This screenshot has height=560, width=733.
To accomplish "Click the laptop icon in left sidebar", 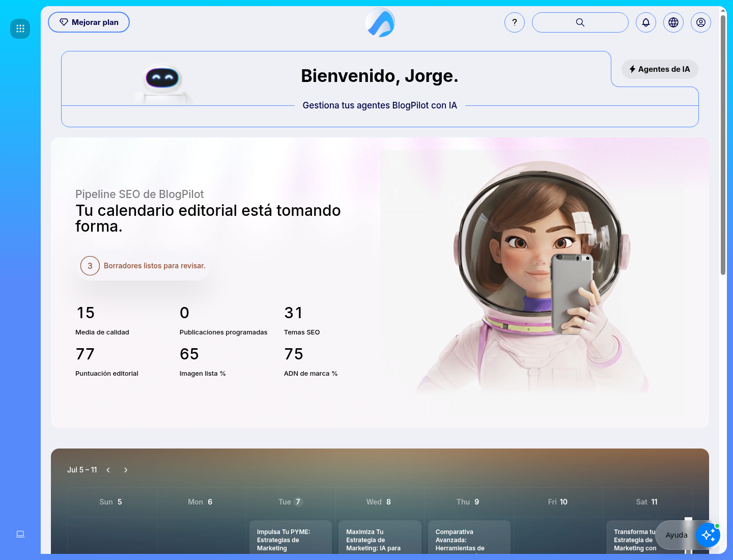I will pos(20,534).
